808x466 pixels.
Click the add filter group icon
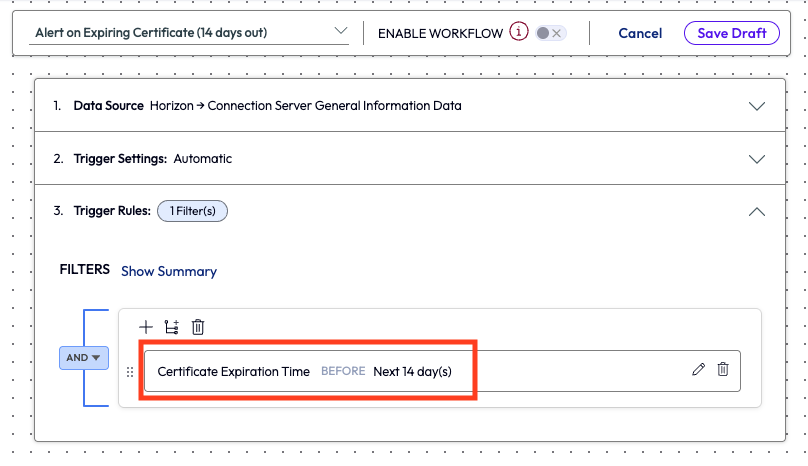171,327
